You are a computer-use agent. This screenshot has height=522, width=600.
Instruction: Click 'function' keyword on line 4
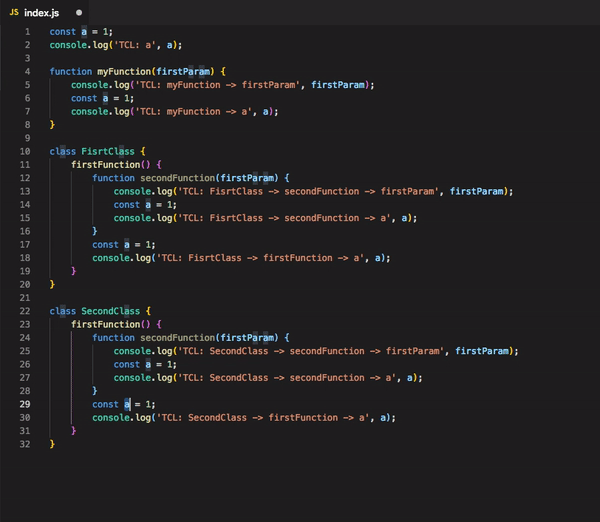(x=71, y=72)
